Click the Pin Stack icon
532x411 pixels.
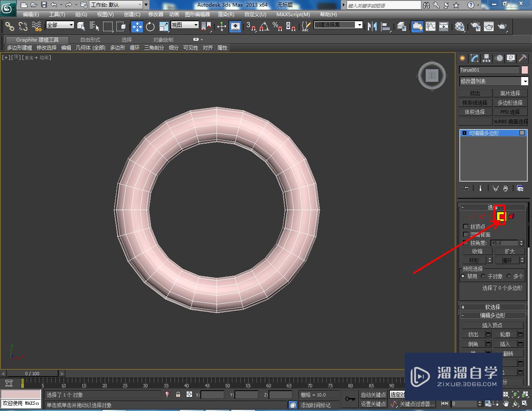466,188
